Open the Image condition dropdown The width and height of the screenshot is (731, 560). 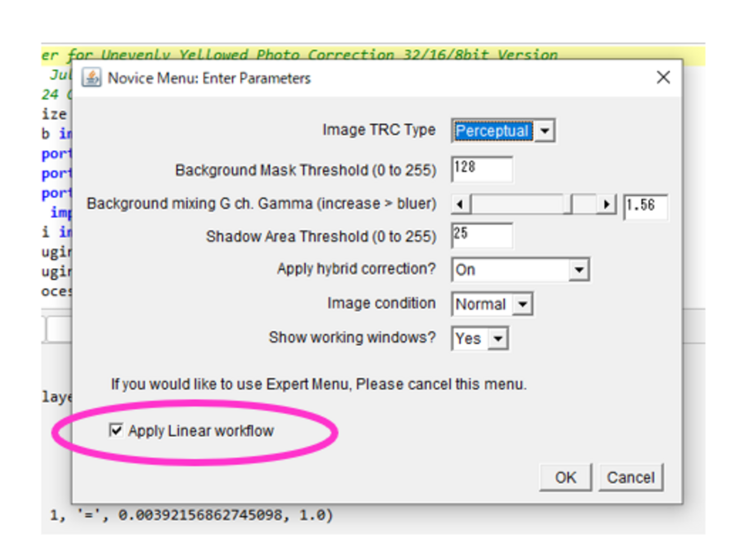tap(492, 304)
